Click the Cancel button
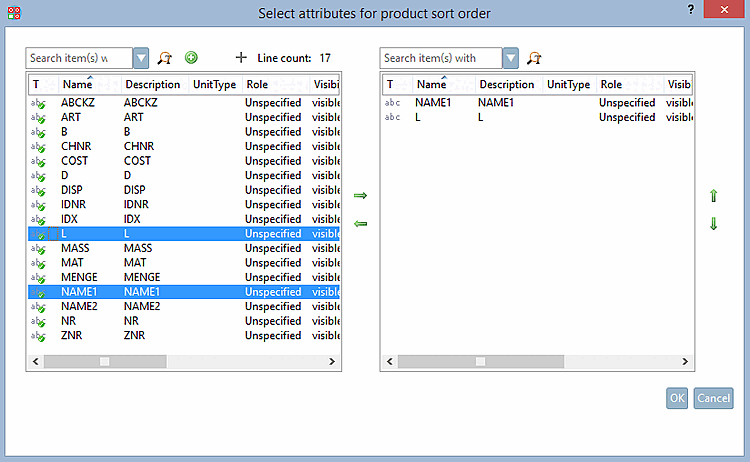Image resolution: width=750 pixels, height=462 pixels. [713, 398]
